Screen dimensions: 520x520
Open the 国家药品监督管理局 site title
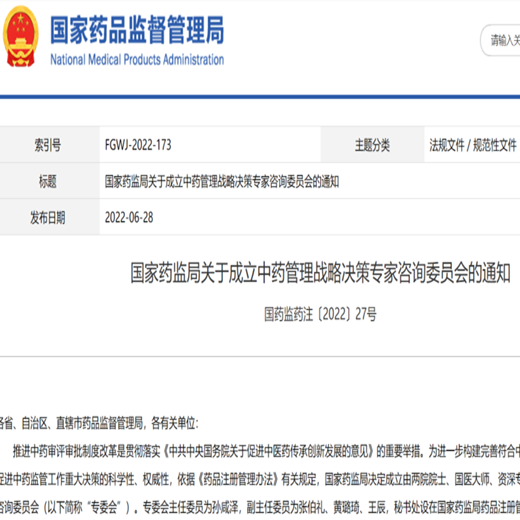click(137, 30)
